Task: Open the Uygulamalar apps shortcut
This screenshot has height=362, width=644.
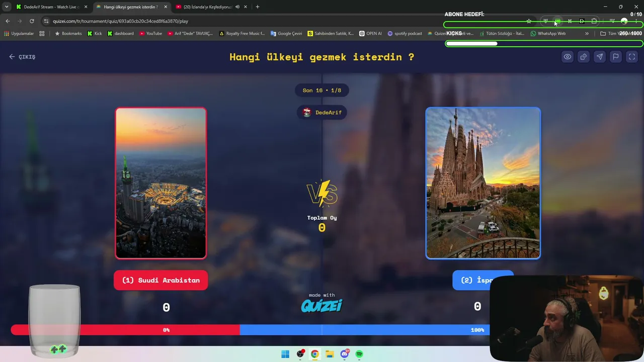Action: coord(19,34)
